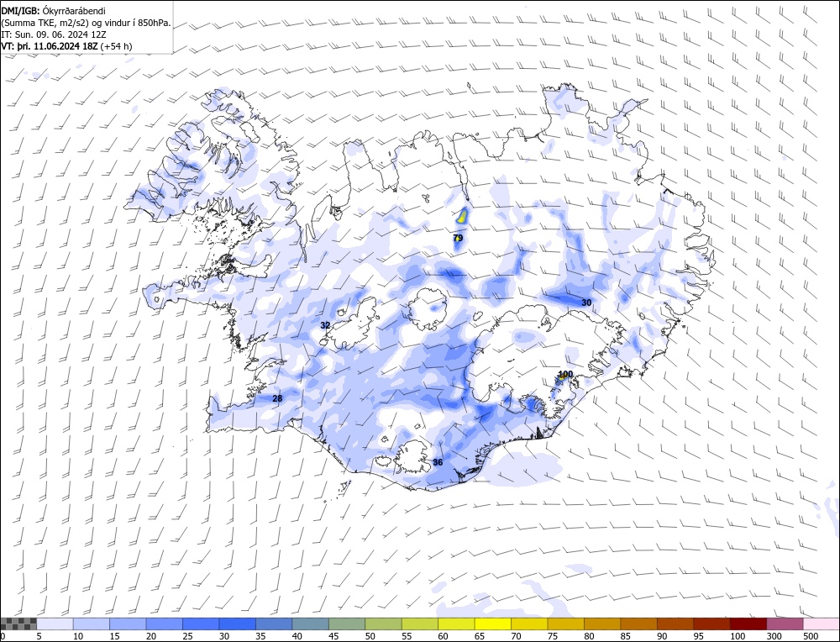Click the 90–95 rust legend swatch
Image resolution: width=840 pixels, height=642 pixels.
click(x=675, y=624)
